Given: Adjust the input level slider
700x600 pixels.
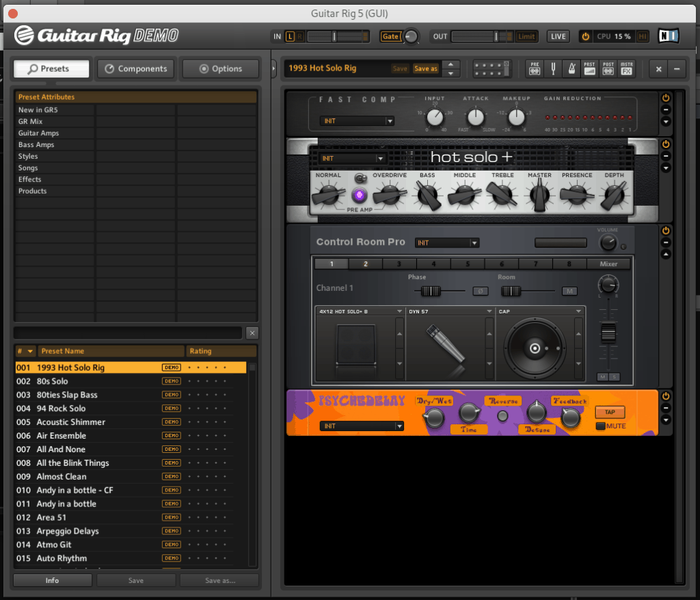Looking at the screenshot, I should (x=335, y=36).
